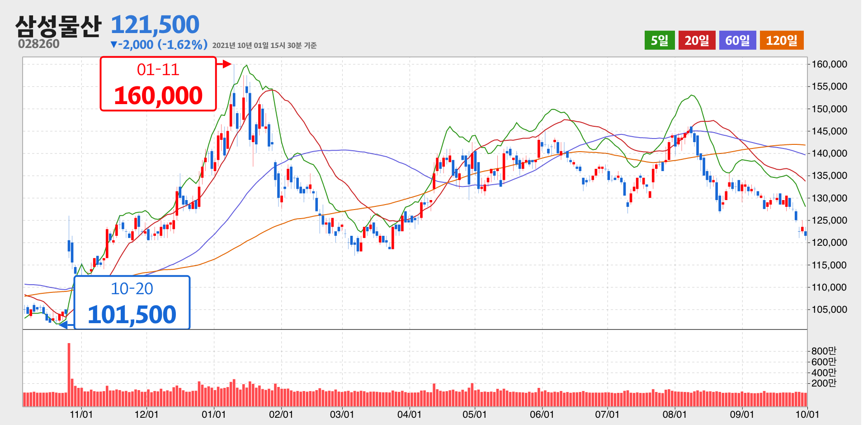Click the 115,000 y-axis price label

pyautogui.click(x=829, y=265)
